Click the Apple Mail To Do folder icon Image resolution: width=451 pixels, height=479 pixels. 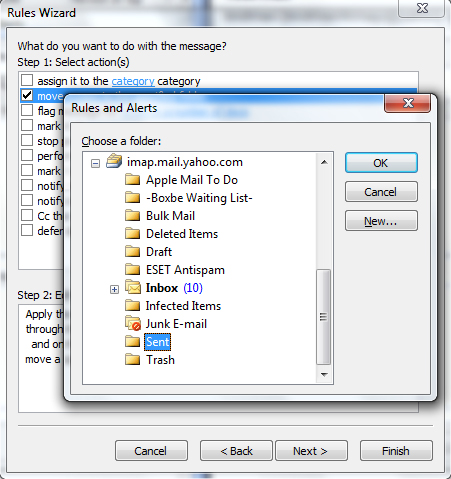(x=133, y=180)
